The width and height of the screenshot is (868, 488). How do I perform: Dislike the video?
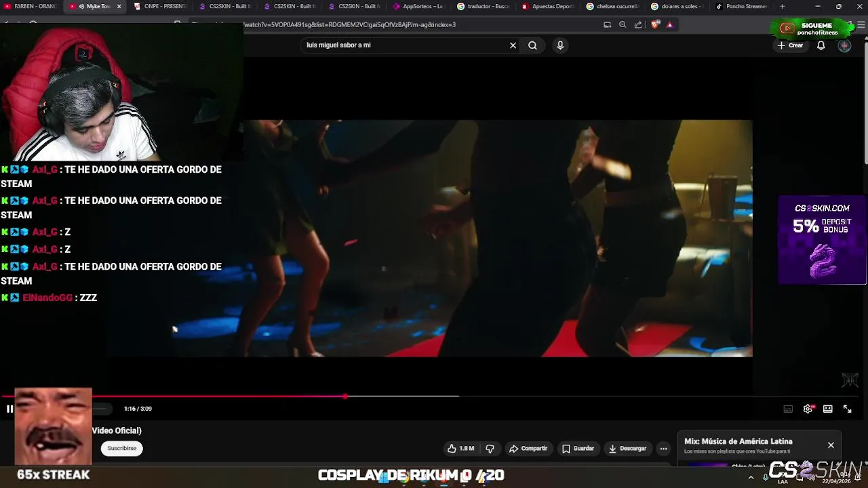point(490,448)
